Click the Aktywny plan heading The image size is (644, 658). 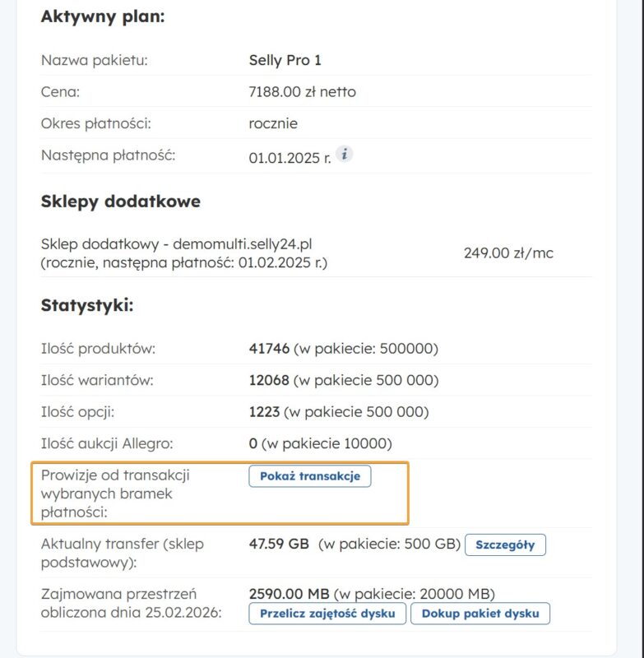[103, 16]
